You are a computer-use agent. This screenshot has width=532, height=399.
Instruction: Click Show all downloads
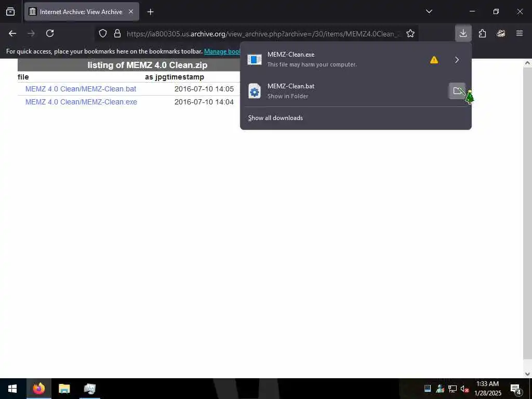275,118
